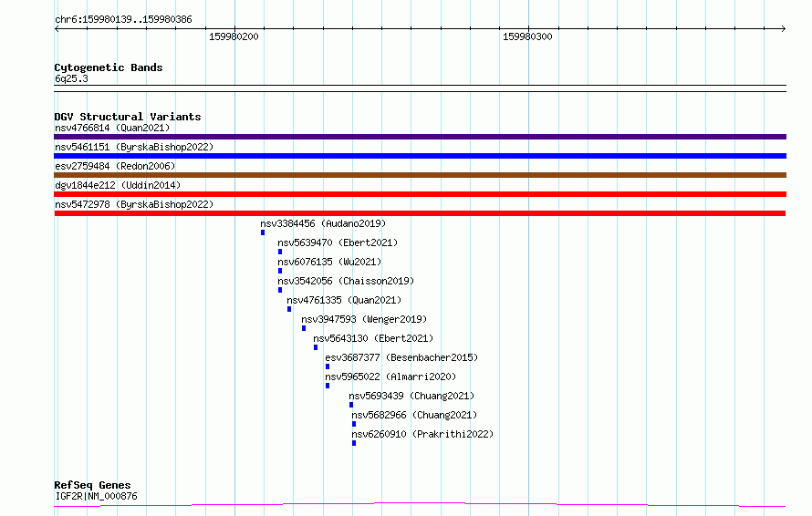The image size is (812, 516).
Task: Open dgv1844e212 (Uddin2014) variant label
Action: [118, 185]
